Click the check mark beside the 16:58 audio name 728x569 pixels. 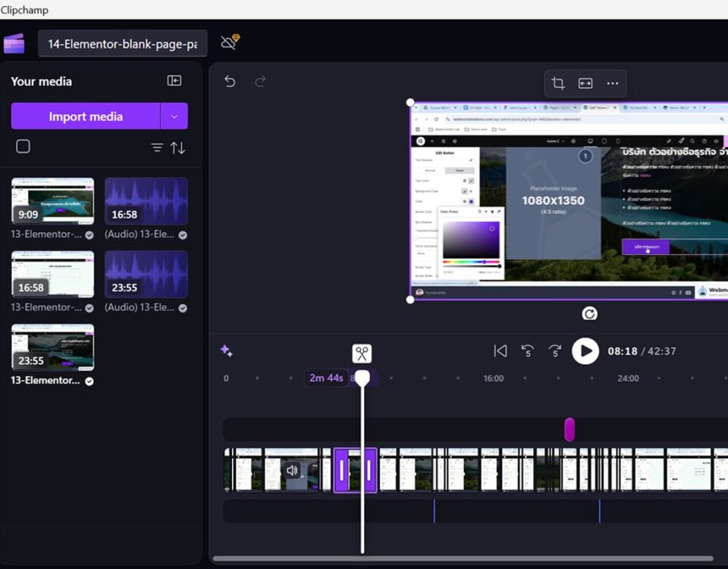[183, 235]
